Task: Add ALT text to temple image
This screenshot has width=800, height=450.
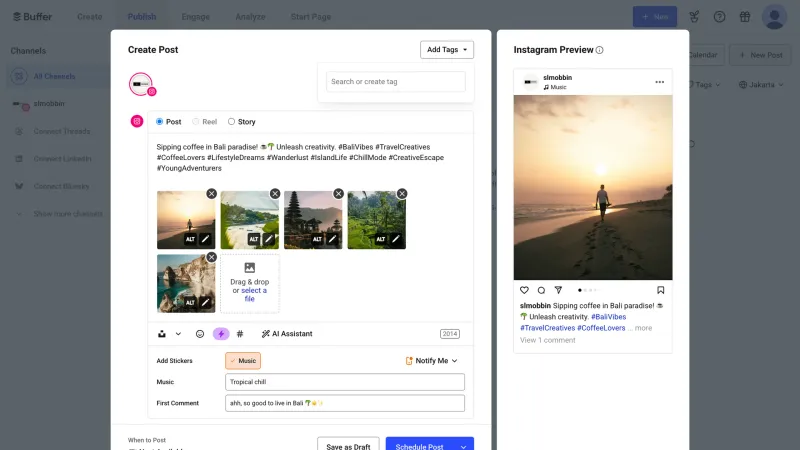Action: click(x=317, y=239)
